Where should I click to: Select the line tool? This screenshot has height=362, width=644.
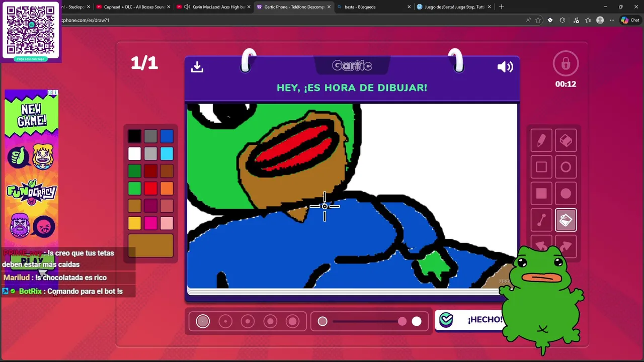point(541,220)
